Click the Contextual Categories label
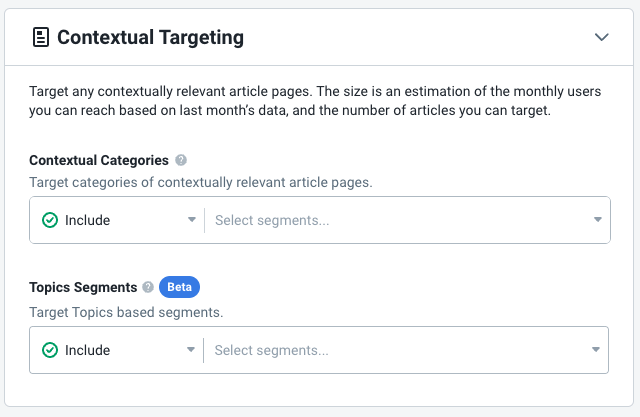Image resolution: width=640 pixels, height=417 pixels. [99, 160]
